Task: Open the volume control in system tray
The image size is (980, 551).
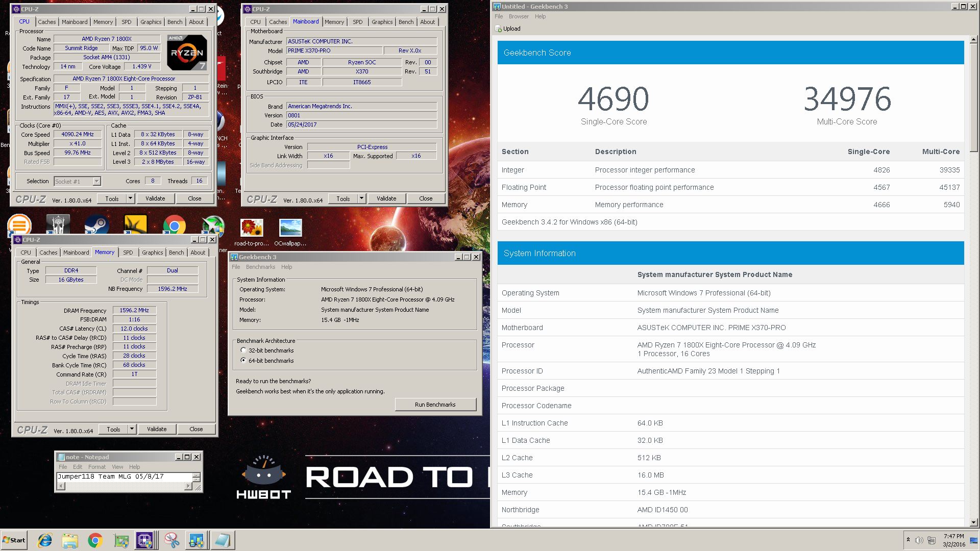Action: tap(919, 540)
